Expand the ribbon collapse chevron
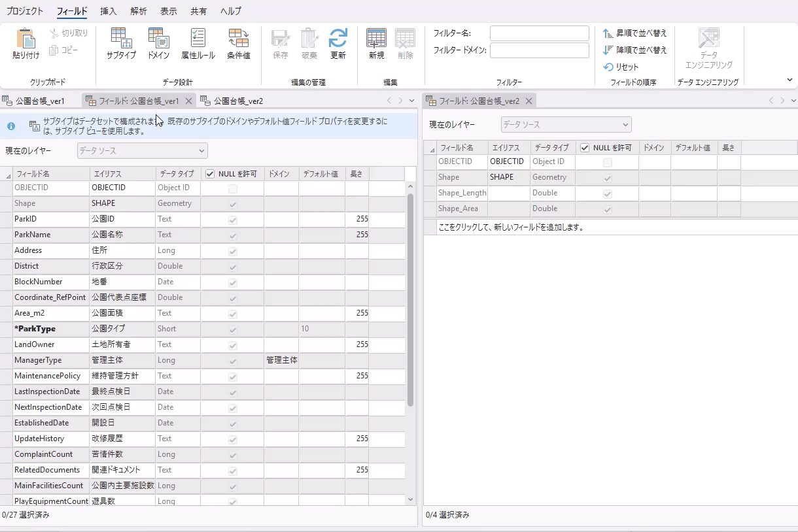The width and height of the screenshot is (798, 532). point(789,80)
